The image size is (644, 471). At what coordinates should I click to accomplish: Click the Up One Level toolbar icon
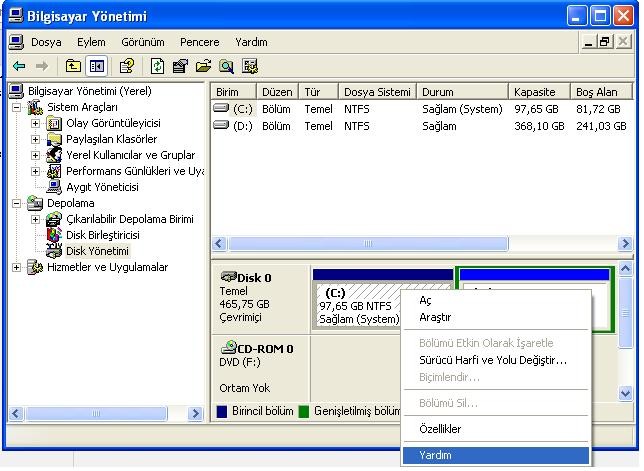click(73, 66)
